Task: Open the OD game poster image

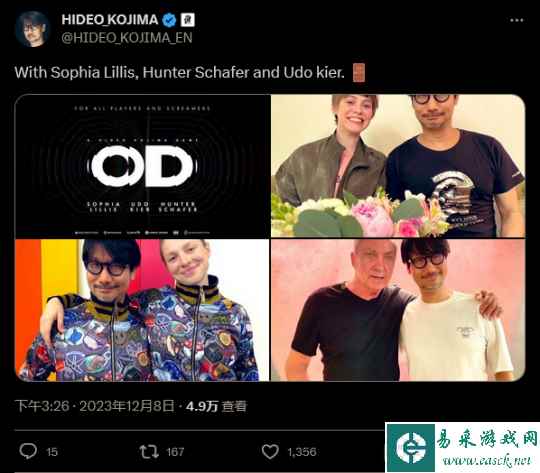Action: pyautogui.click(x=142, y=166)
